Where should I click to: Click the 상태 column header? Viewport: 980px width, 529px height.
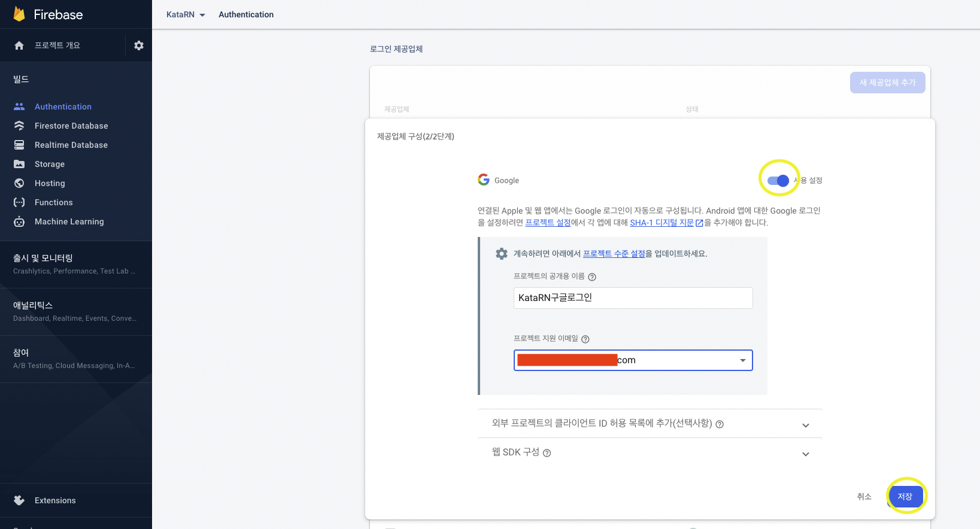point(692,109)
